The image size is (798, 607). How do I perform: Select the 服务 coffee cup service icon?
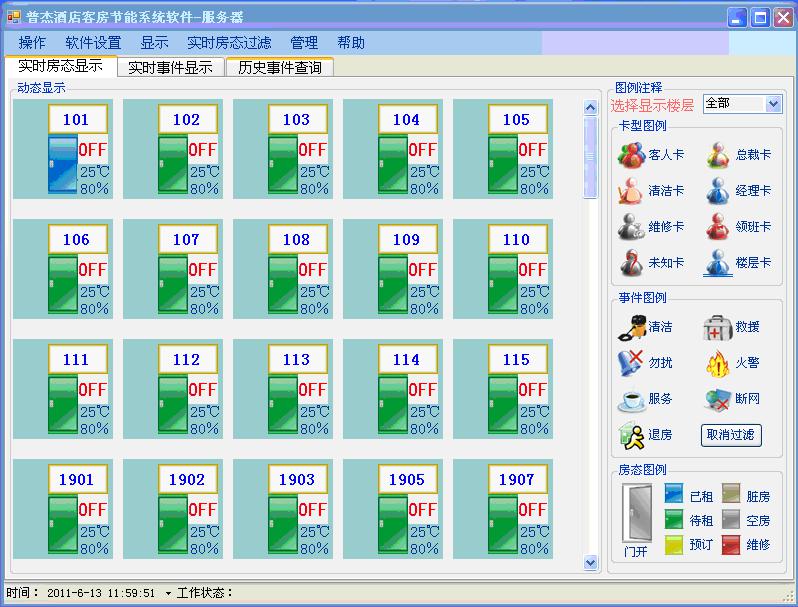pyautogui.click(x=631, y=399)
